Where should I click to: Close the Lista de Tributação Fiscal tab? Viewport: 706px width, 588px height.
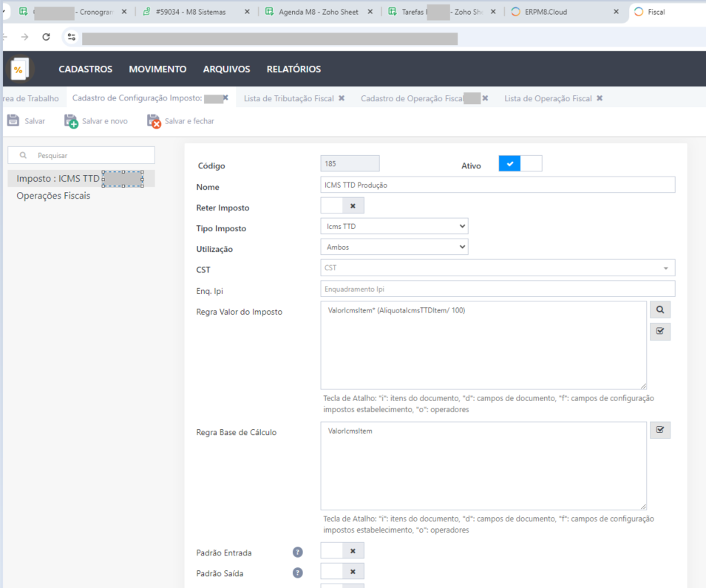click(342, 98)
